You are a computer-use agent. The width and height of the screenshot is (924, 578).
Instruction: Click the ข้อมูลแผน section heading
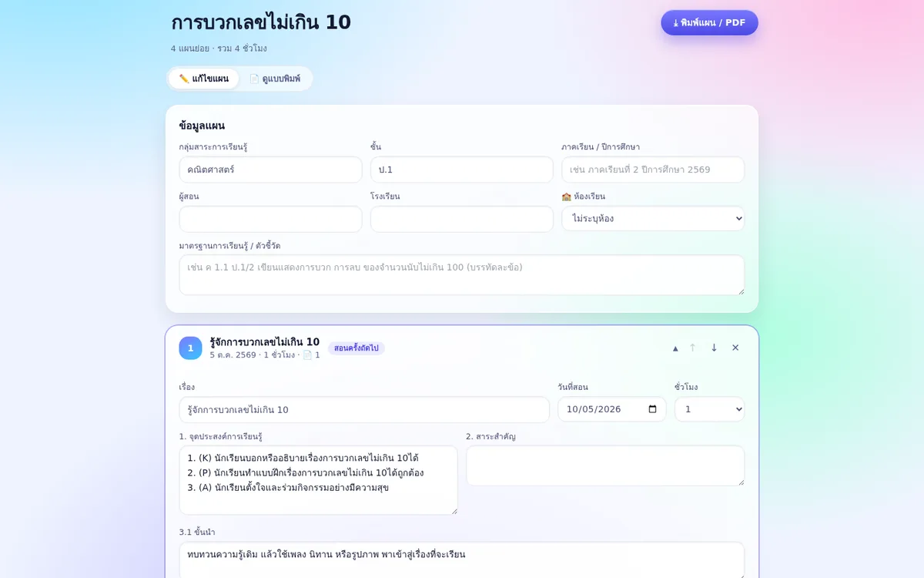[202, 126]
